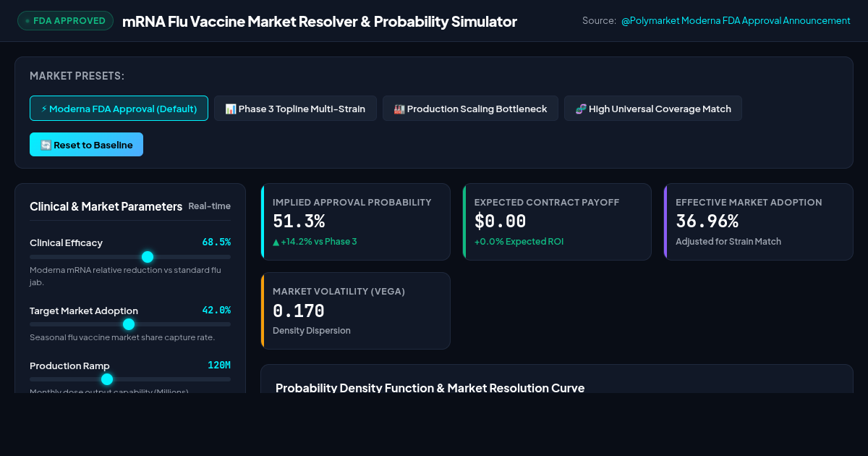Click the Adjusted for Strain Match text

point(728,242)
